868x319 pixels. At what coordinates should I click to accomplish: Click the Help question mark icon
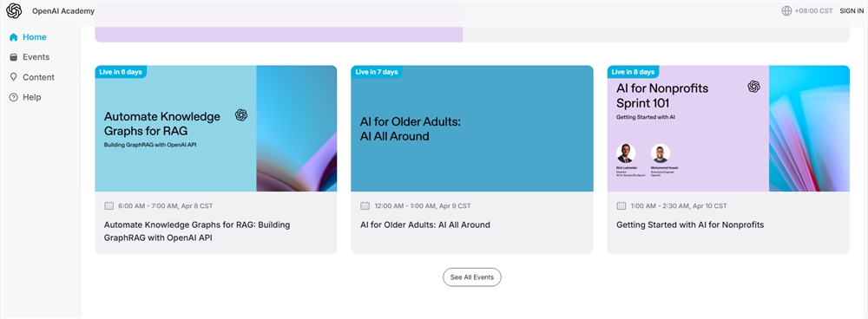click(13, 97)
